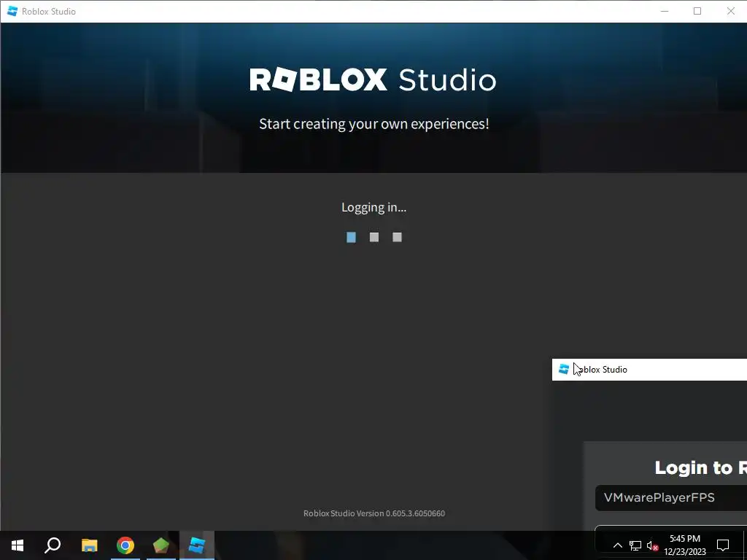Click the date 12/23/2023 in tray
This screenshot has height=560, width=747.
pyautogui.click(x=684, y=552)
